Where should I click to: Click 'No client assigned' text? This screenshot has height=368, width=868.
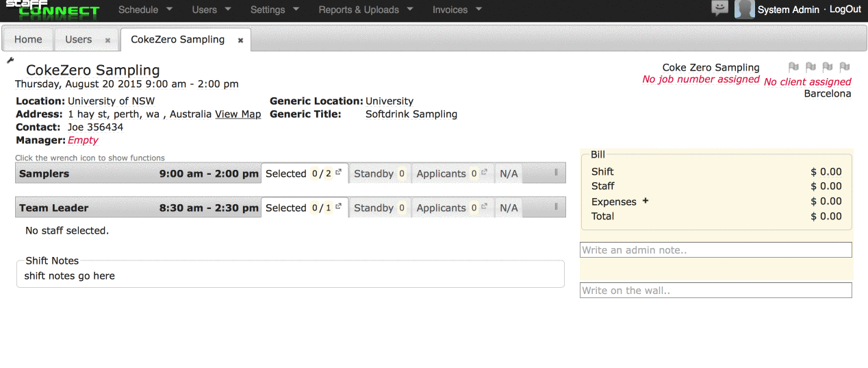[808, 82]
